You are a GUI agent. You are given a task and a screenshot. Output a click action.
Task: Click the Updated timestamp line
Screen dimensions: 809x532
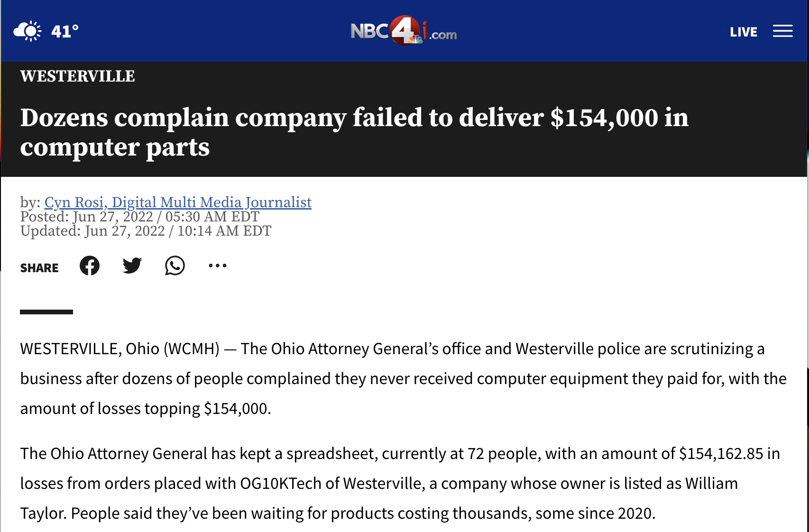point(146,231)
